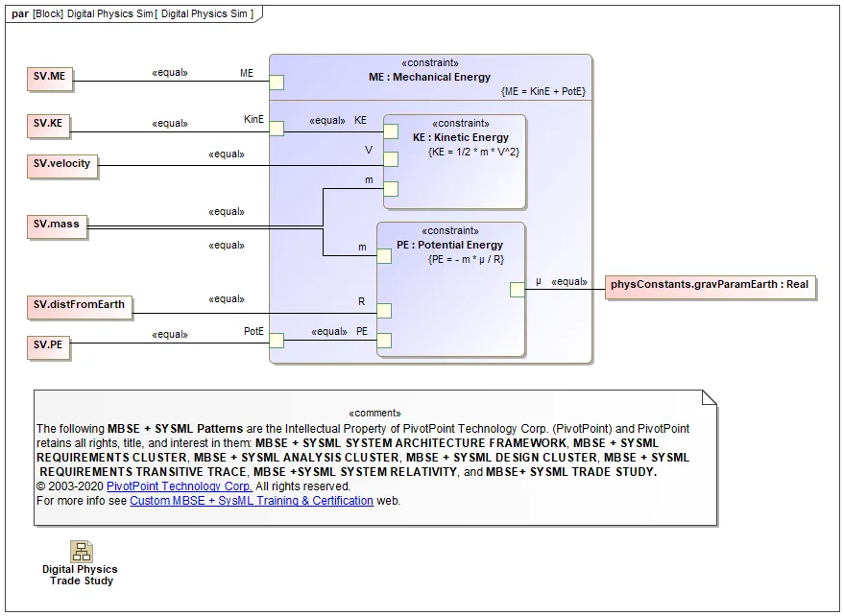Follow the Custom MBSE + SysML Training & Certification link
The height and width of the screenshot is (616, 844).
(x=252, y=501)
